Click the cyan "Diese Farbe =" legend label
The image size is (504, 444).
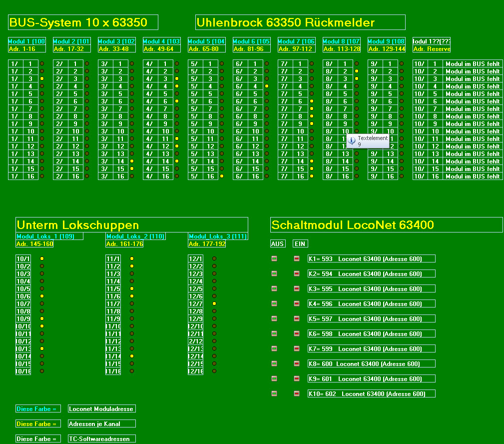tap(38, 408)
